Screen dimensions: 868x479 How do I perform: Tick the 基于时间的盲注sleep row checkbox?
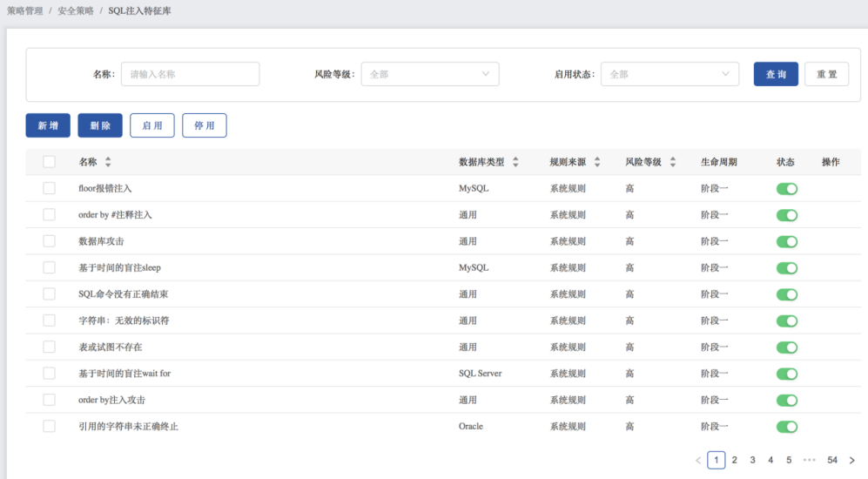point(50,267)
